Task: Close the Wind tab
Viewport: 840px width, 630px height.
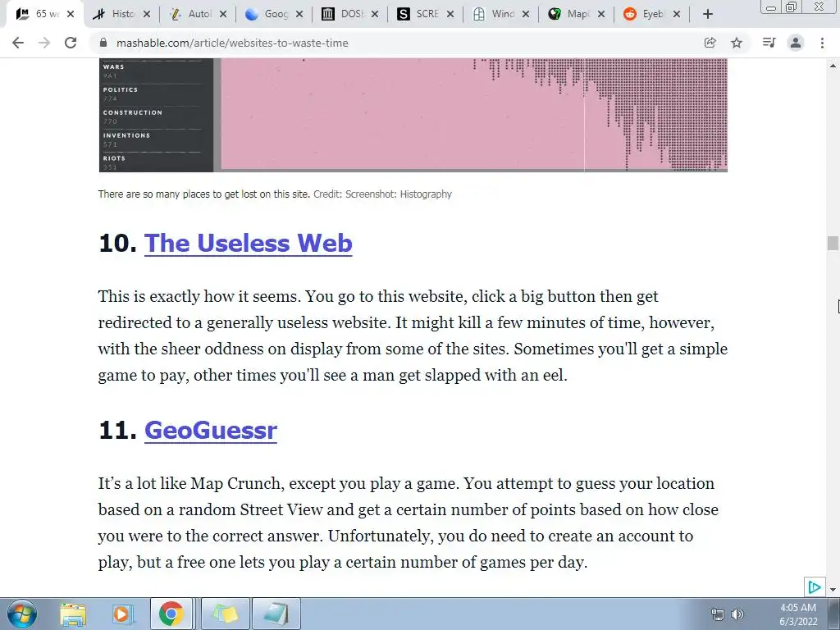Action: click(526, 14)
